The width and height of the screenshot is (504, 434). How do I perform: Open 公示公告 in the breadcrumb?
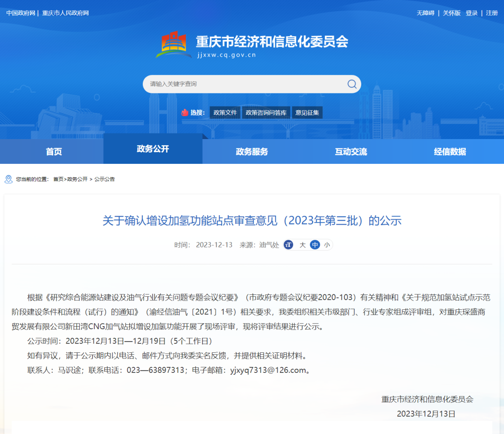tap(105, 179)
